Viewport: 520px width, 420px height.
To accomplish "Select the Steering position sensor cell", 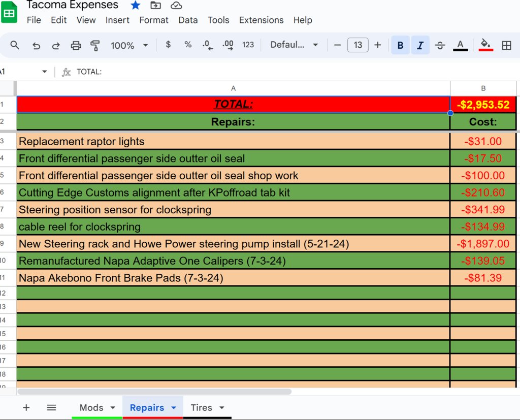I will 233,210.
